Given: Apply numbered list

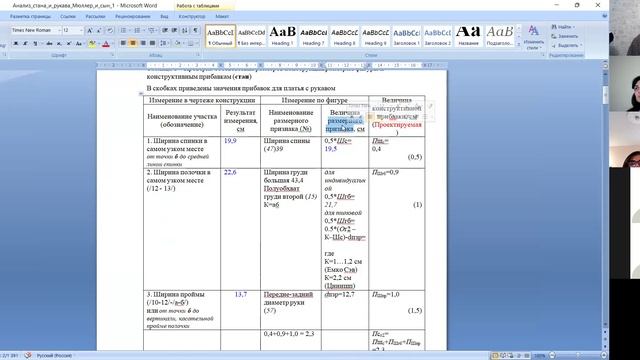Looking at the screenshot, I should click(138, 30).
